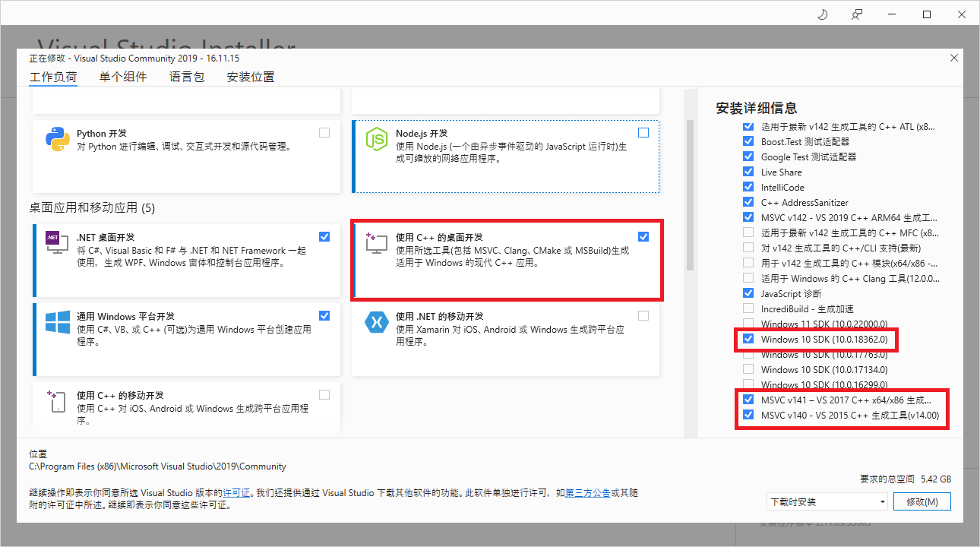980x547 pixels.
Task: Click the Xamarin .NET mobile development icon
Action: (x=377, y=322)
